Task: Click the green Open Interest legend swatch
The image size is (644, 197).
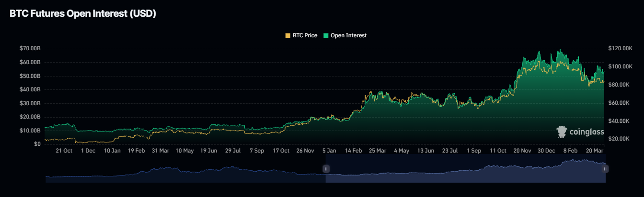Action: pyautogui.click(x=326, y=35)
